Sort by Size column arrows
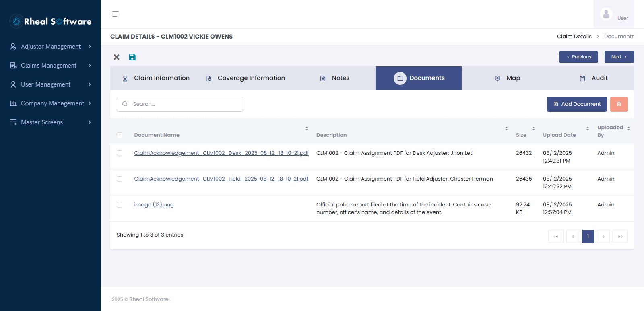644x311 pixels. click(533, 128)
